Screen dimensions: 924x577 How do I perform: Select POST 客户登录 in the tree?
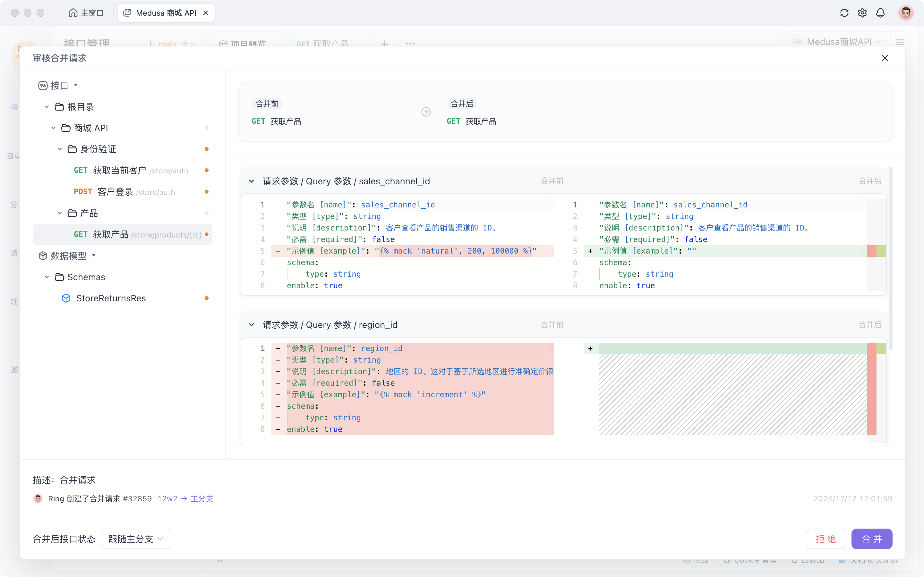[x=115, y=192]
